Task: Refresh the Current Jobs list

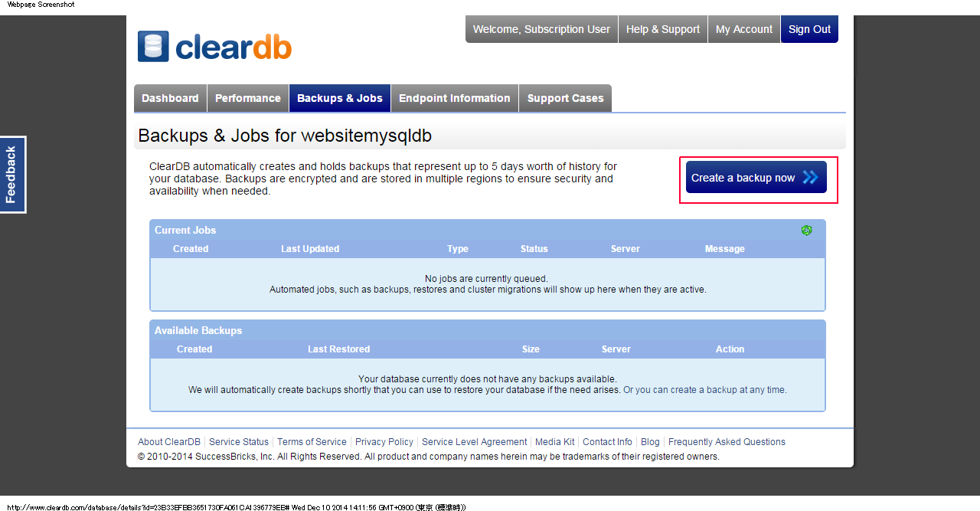Action: coord(807,230)
